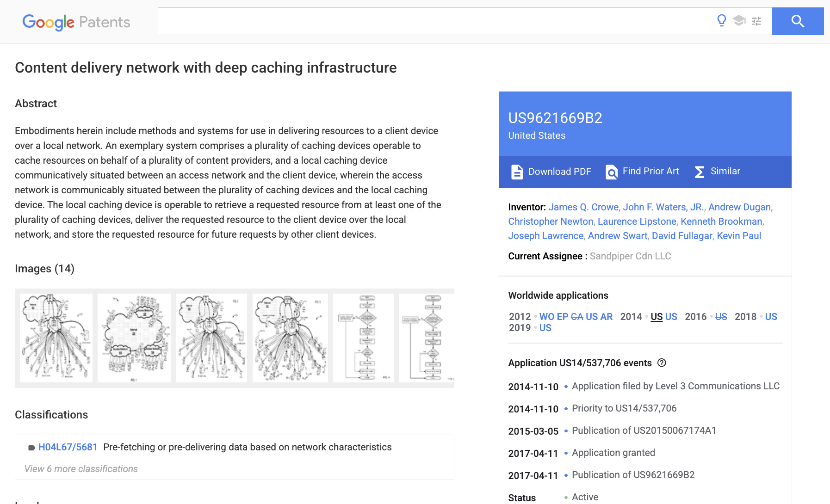Image resolution: width=830 pixels, height=504 pixels.
Task: Click Current Assignee label
Action: click(545, 256)
